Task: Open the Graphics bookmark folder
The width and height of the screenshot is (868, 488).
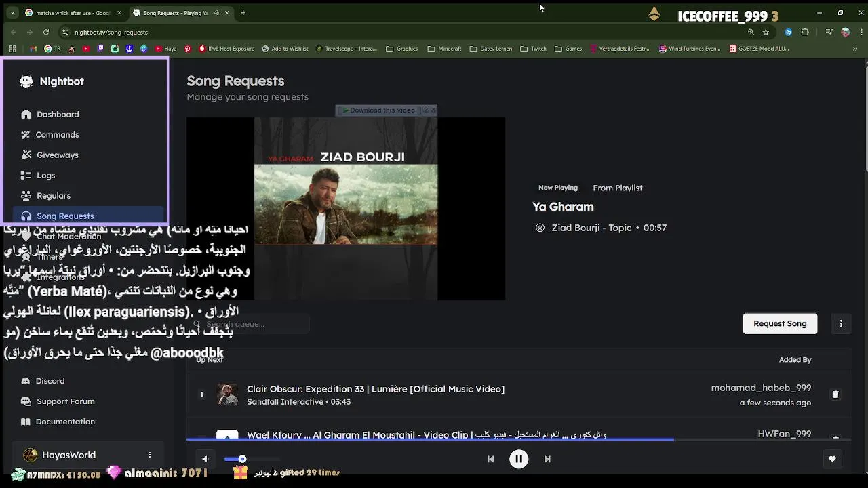Action: click(x=401, y=49)
